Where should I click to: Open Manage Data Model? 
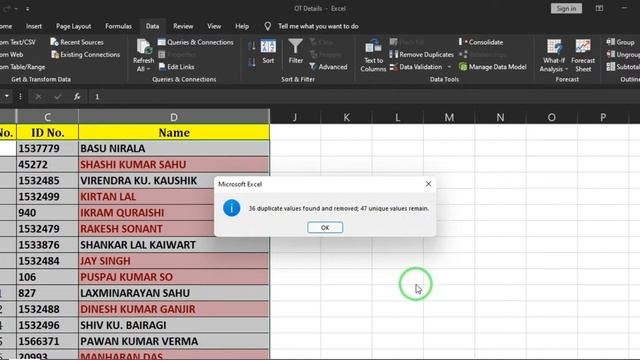tap(493, 67)
